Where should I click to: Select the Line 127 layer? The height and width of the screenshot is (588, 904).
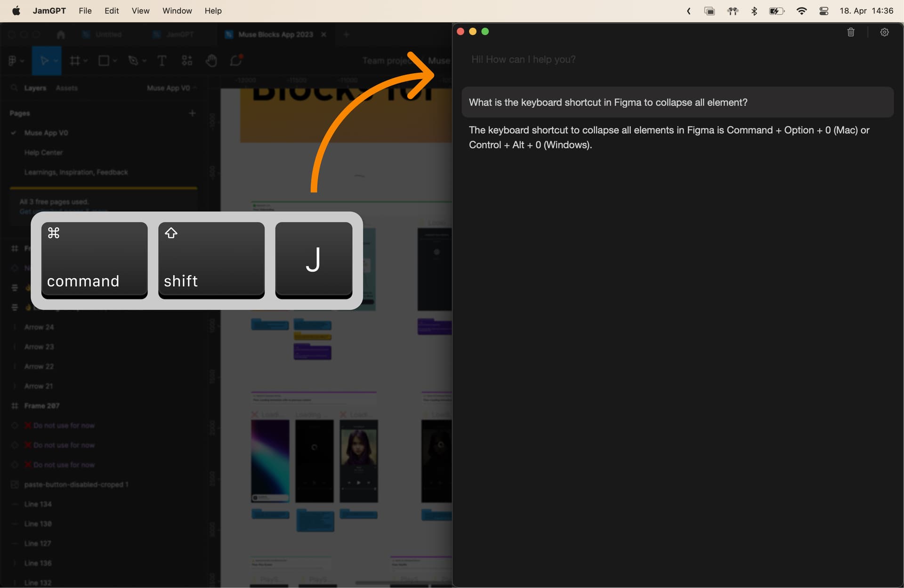pos(38,544)
